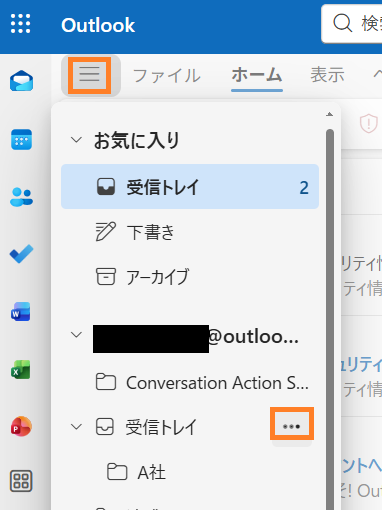Click the shield alert icon
This screenshot has width=382, height=510.
click(x=369, y=123)
